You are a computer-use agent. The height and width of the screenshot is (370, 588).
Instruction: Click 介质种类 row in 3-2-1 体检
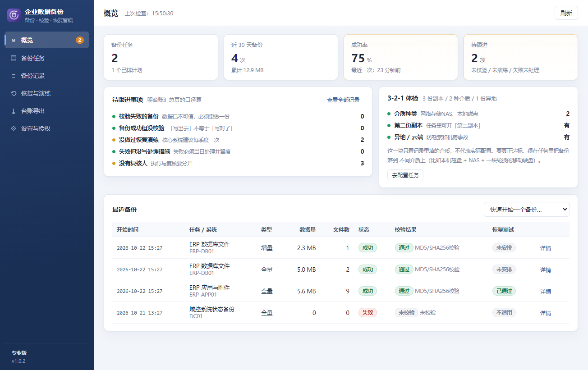[x=478, y=114]
